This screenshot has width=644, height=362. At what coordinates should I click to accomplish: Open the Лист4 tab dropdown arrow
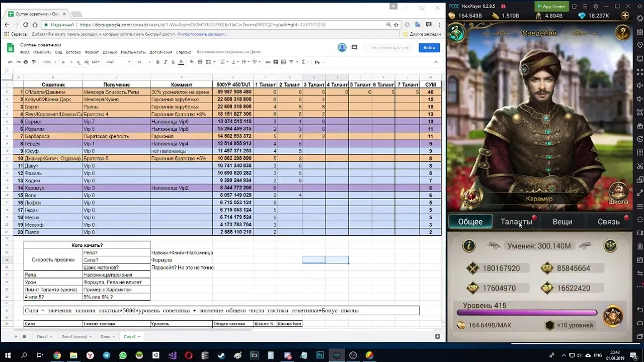coord(139,336)
